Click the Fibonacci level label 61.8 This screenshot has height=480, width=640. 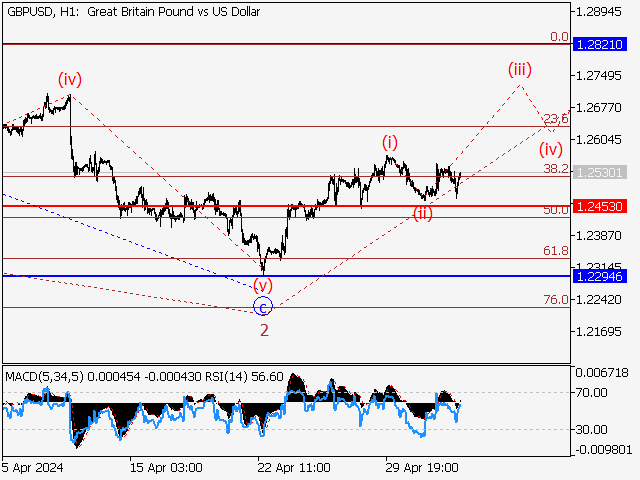pyautogui.click(x=556, y=251)
